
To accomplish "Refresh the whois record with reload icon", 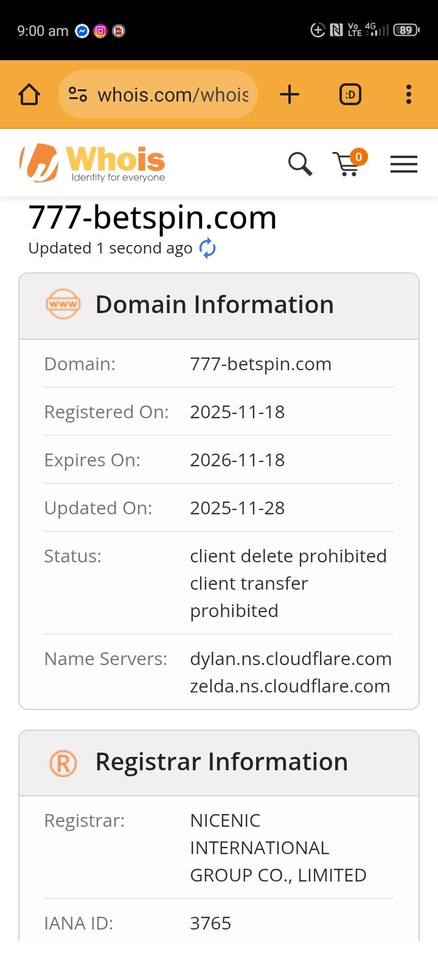I will 207,248.
